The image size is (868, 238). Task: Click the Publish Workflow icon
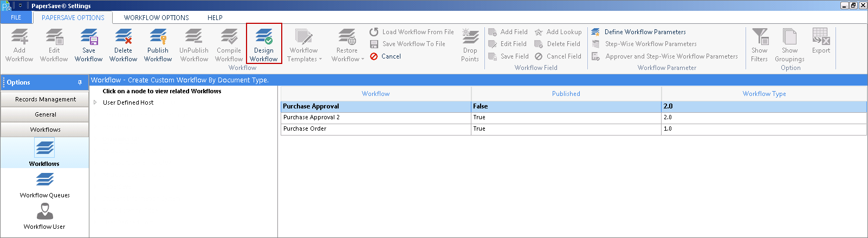tap(158, 45)
